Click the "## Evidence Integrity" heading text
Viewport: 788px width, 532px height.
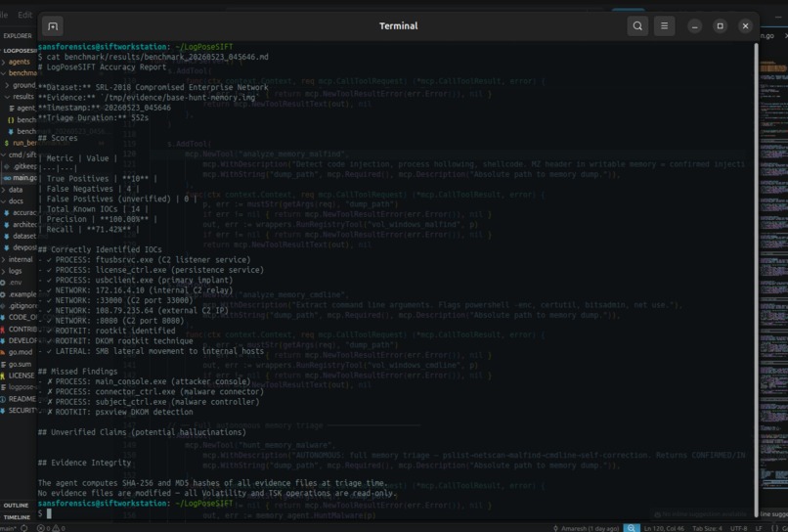point(84,463)
